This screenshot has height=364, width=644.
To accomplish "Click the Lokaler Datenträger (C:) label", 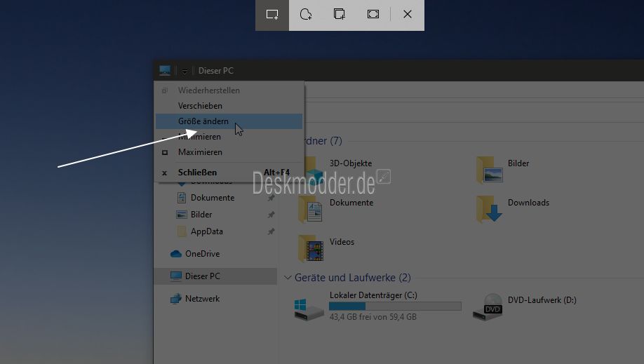I will click(x=373, y=295).
